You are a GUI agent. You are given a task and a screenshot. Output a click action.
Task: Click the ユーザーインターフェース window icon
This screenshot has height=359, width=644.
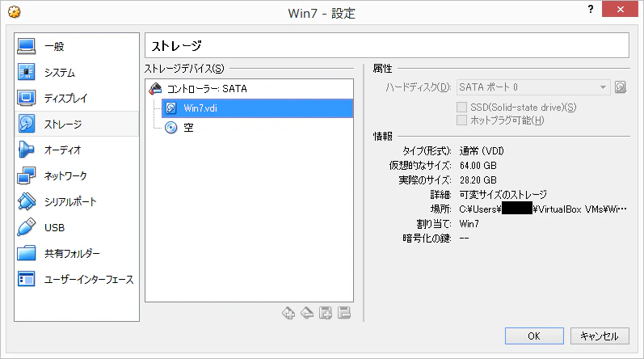click(27, 279)
